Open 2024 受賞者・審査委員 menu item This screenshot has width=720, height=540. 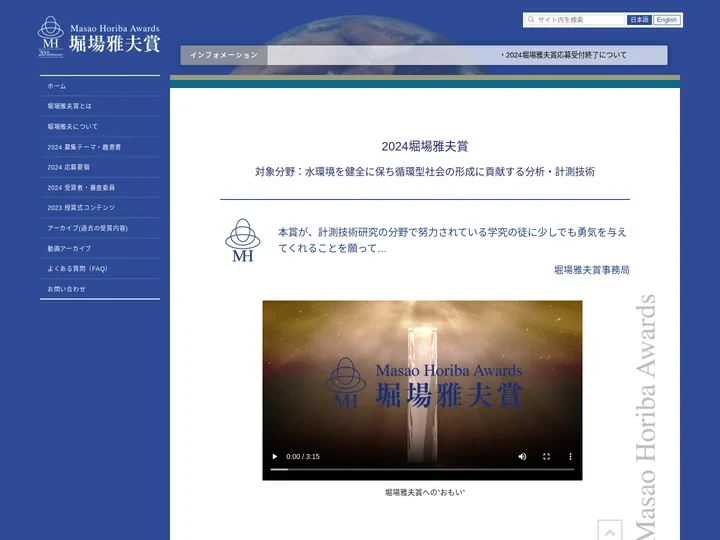[x=100, y=187]
